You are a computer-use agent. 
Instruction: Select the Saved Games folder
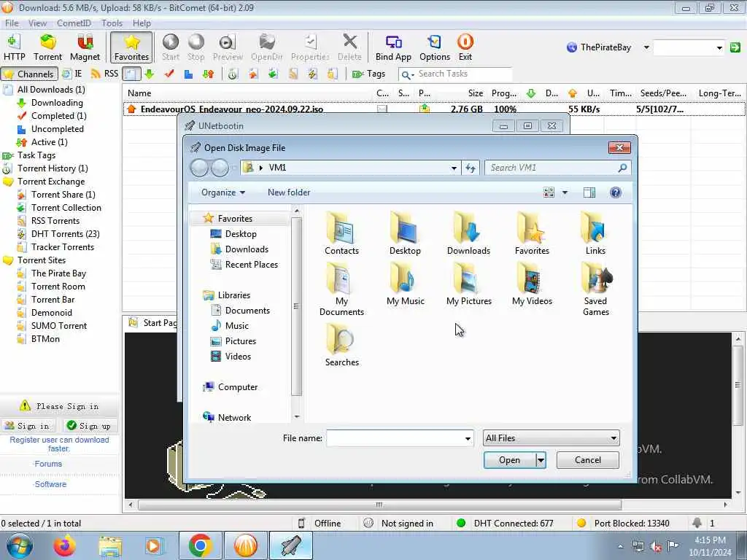[x=595, y=289]
